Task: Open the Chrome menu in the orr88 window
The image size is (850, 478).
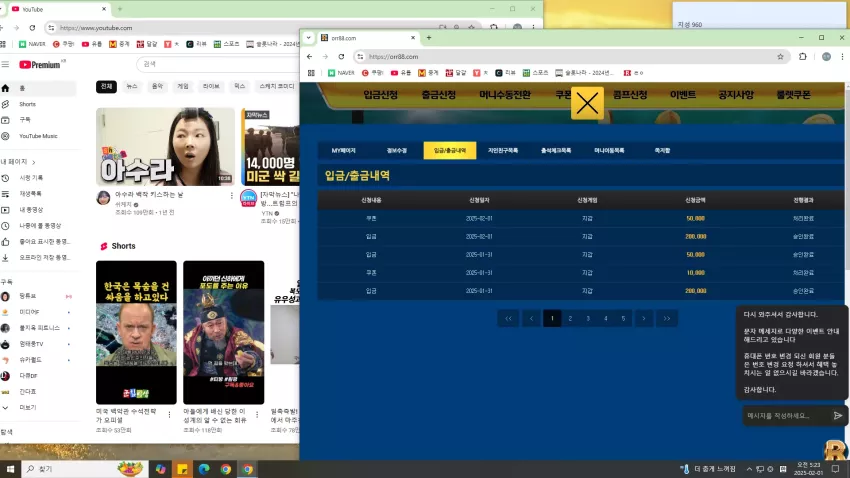Action: [x=842, y=56]
